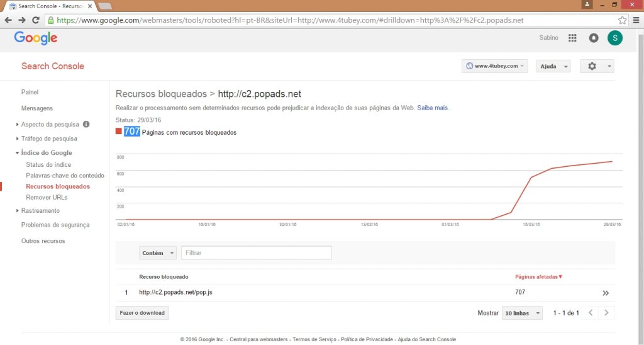
Task: Click the highlighted 707 pages count
Action: 132,131
